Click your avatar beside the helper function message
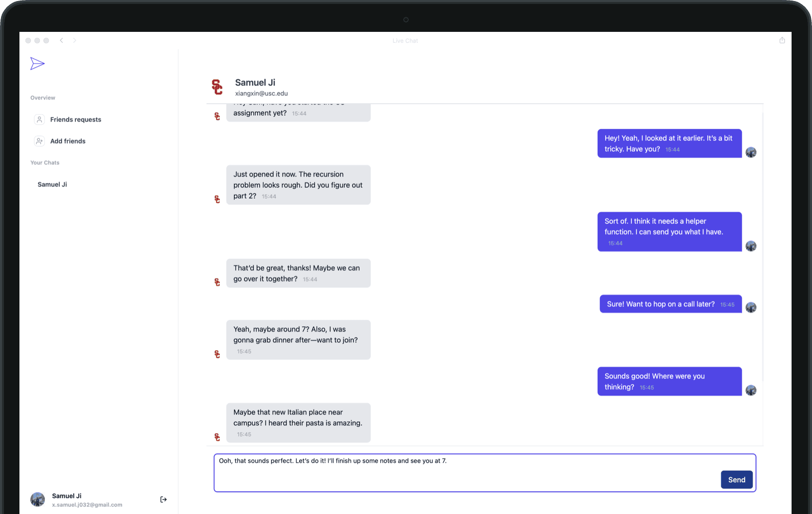 pos(751,246)
